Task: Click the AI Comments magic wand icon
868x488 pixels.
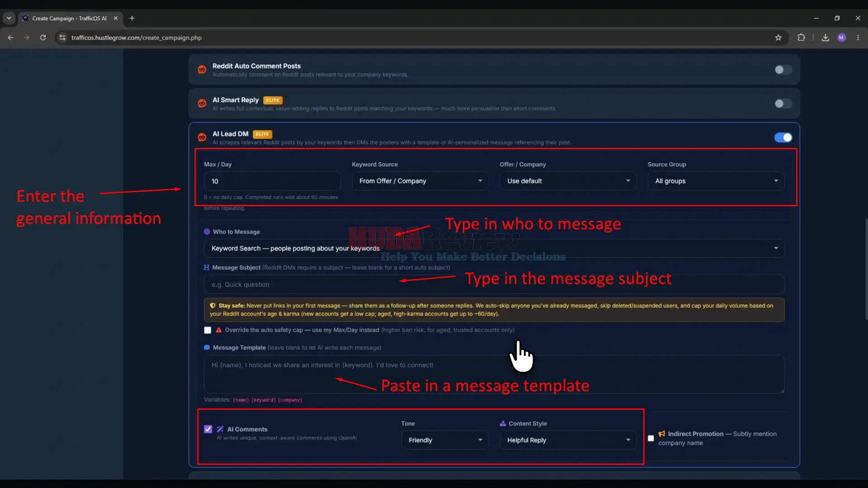Action: (x=220, y=429)
